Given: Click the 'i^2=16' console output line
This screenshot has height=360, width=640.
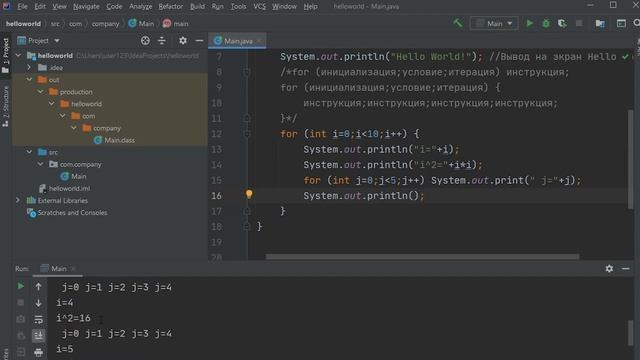Looking at the screenshot, I should coord(73,318).
